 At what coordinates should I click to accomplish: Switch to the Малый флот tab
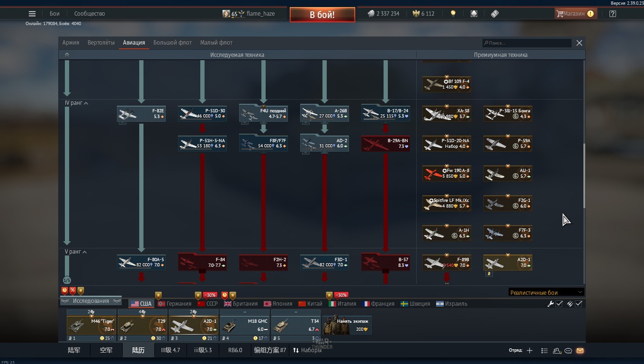click(x=216, y=43)
